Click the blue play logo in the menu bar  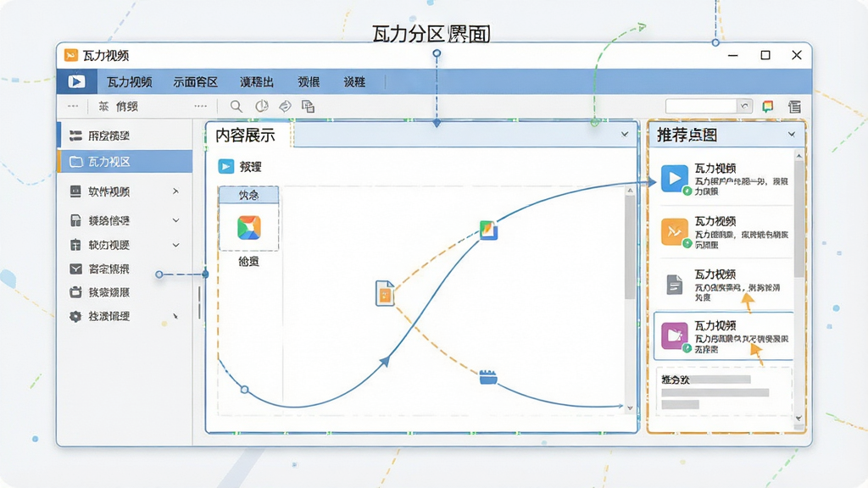pyautogui.click(x=76, y=82)
